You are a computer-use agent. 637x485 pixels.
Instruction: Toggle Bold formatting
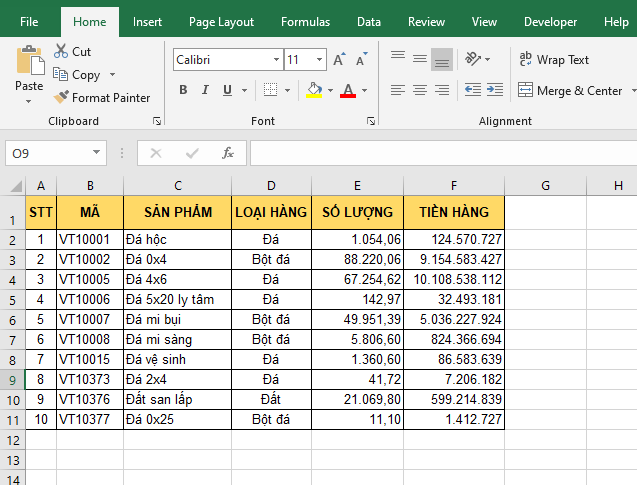pos(183,91)
